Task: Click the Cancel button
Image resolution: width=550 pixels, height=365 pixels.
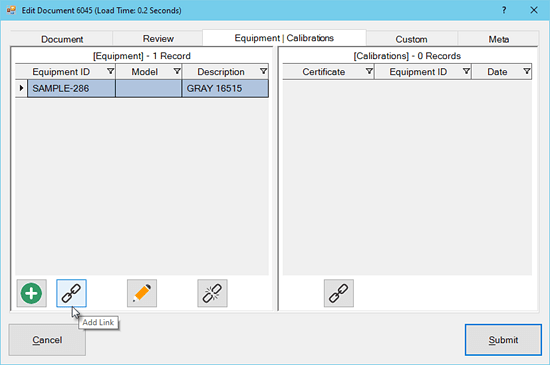Action: [47, 340]
